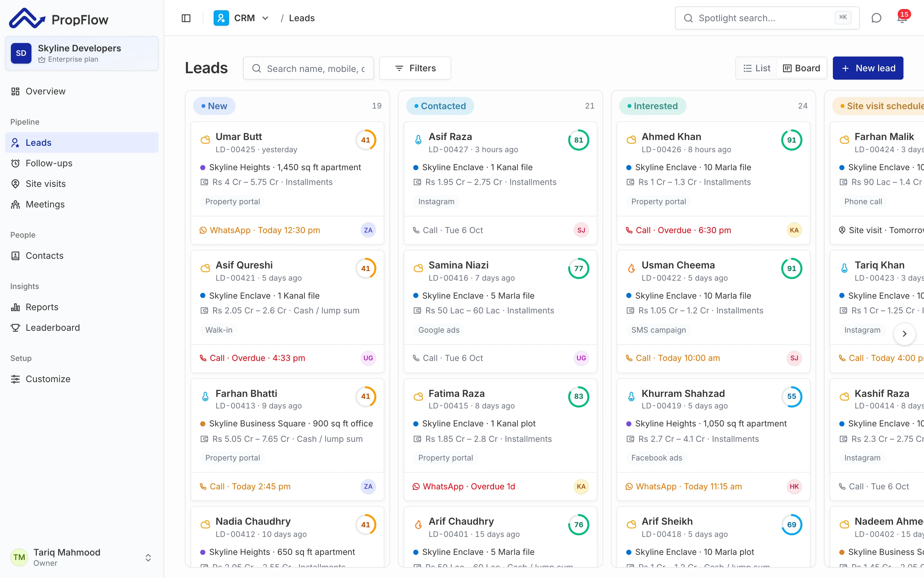Click Umar Butt's warm status icon
Viewport: 924px width, 578px height.
tap(205, 140)
